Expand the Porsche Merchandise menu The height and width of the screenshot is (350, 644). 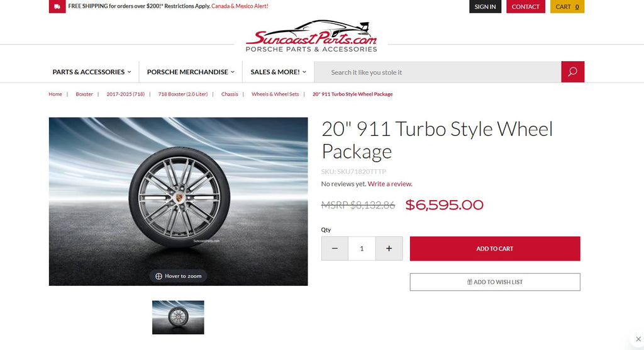pos(191,72)
